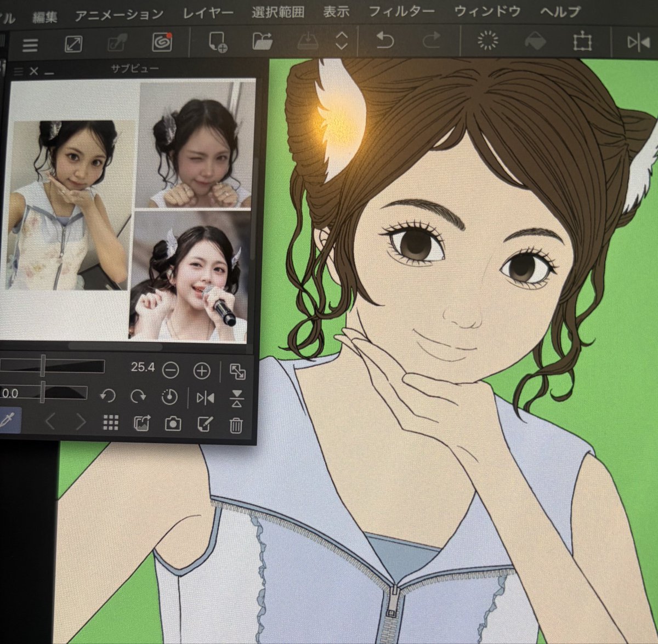Show next Sub View image

(x=81, y=422)
